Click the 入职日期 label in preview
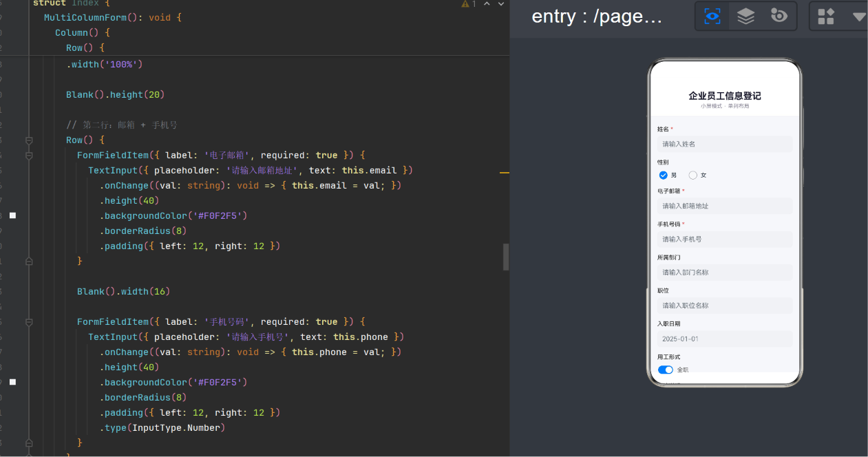Viewport: 868px width, 457px height. [x=668, y=323]
